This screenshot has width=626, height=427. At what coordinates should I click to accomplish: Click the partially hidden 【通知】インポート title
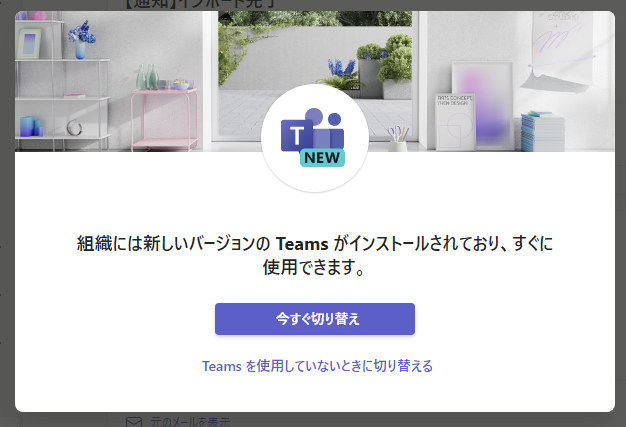point(201,4)
